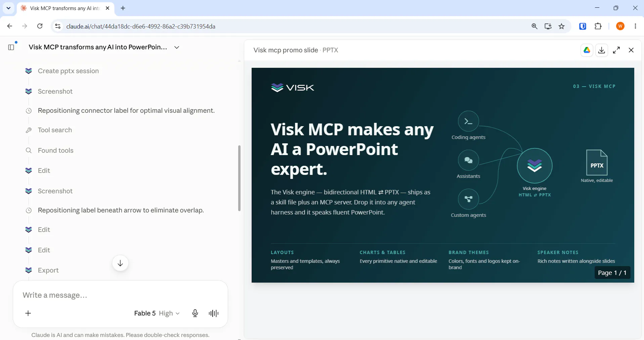The width and height of the screenshot is (644, 340).
Task: Click the Native, editable caption on the slide
Action: point(597,180)
